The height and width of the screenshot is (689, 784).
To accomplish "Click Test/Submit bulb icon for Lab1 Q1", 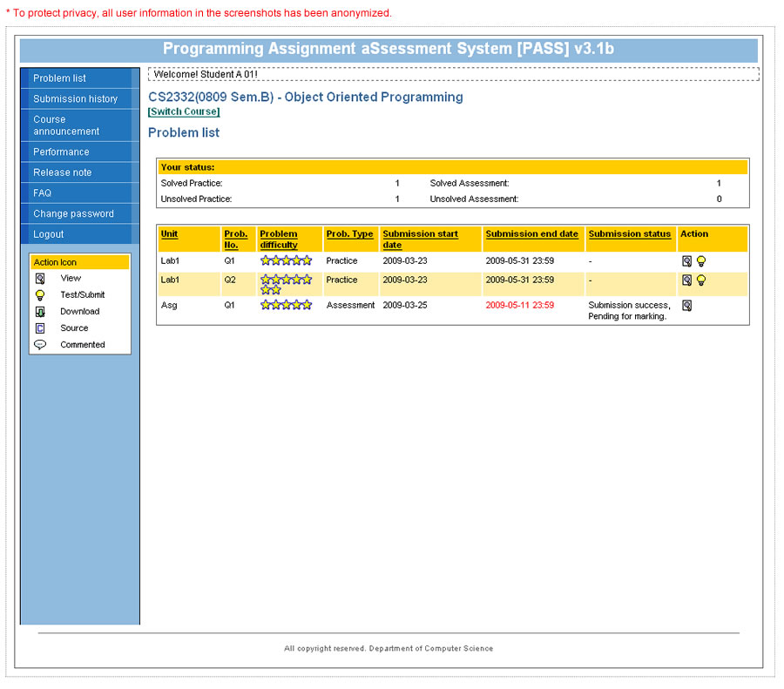I will pos(700,260).
